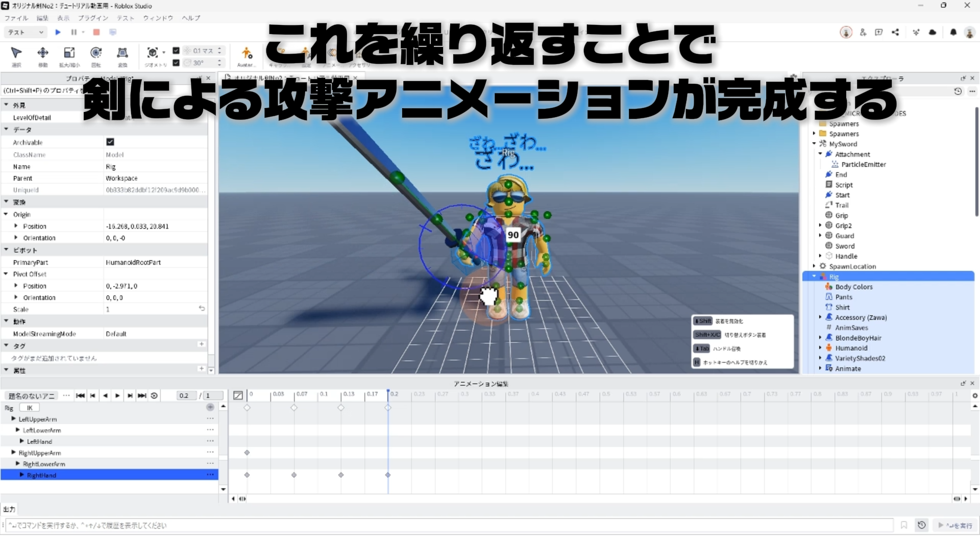Viewport: 980px width, 551px height.
Task: Click the IK button in animation editor
Action: tap(30, 408)
